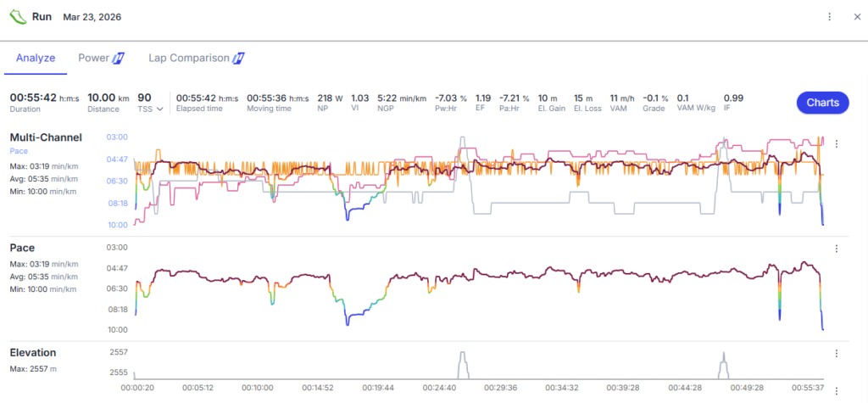Click the premium badge beside Lap Comparison
This screenshot has width=868, height=403.
tap(239, 59)
